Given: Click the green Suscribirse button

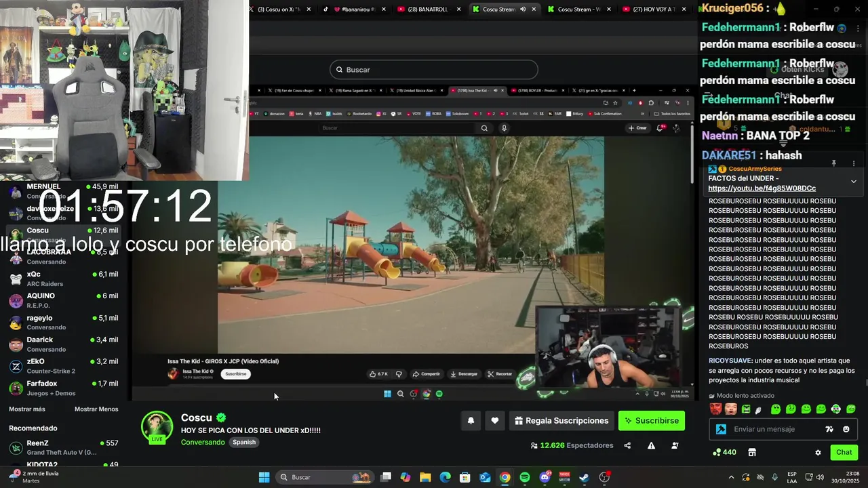Looking at the screenshot, I should pos(652,421).
